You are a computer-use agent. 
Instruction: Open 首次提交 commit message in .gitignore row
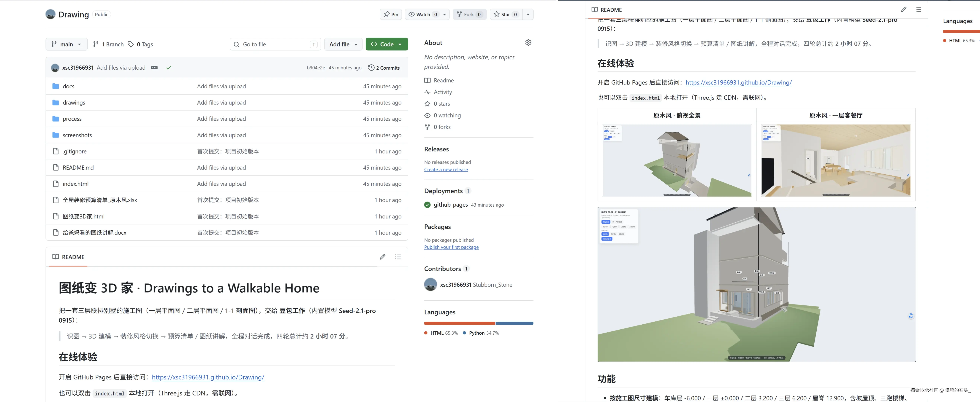pyautogui.click(x=228, y=151)
